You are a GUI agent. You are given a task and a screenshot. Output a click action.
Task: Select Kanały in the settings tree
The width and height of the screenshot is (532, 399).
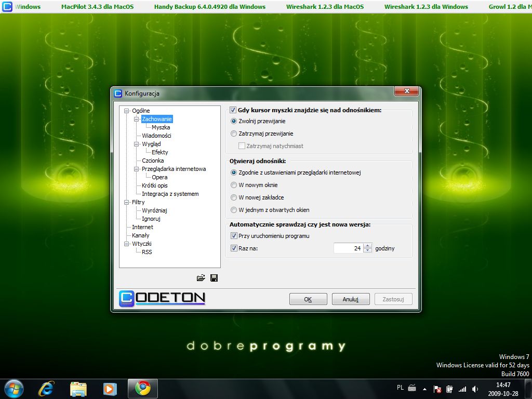pos(140,235)
